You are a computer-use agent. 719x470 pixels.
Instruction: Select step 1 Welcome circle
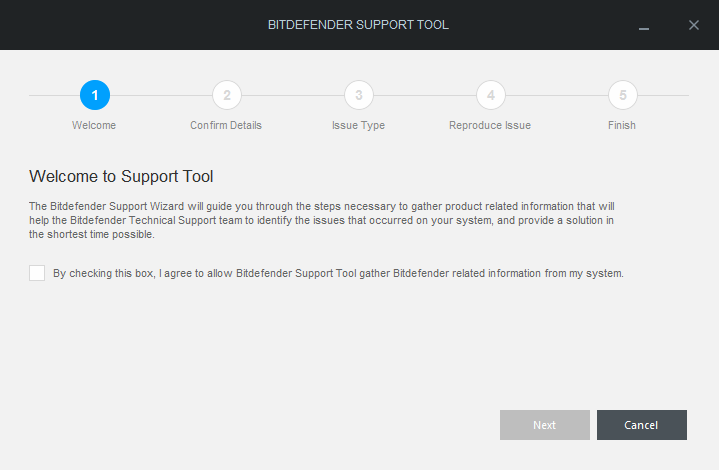[95, 95]
